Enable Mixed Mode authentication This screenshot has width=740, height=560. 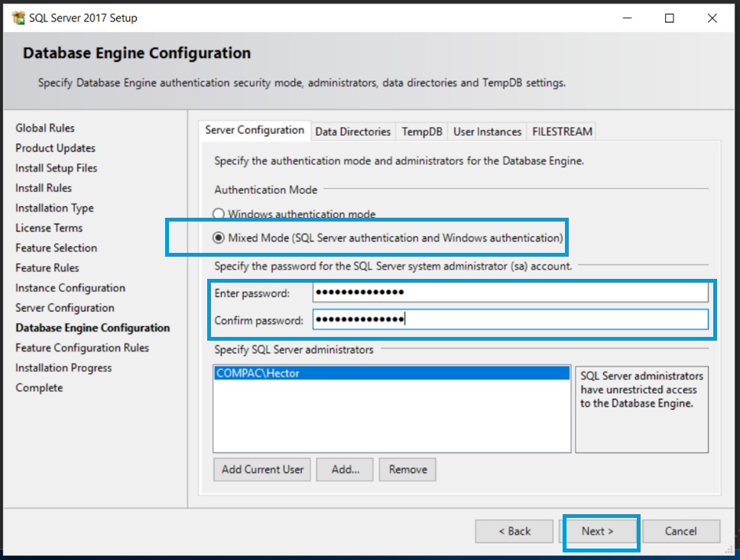[x=218, y=238]
